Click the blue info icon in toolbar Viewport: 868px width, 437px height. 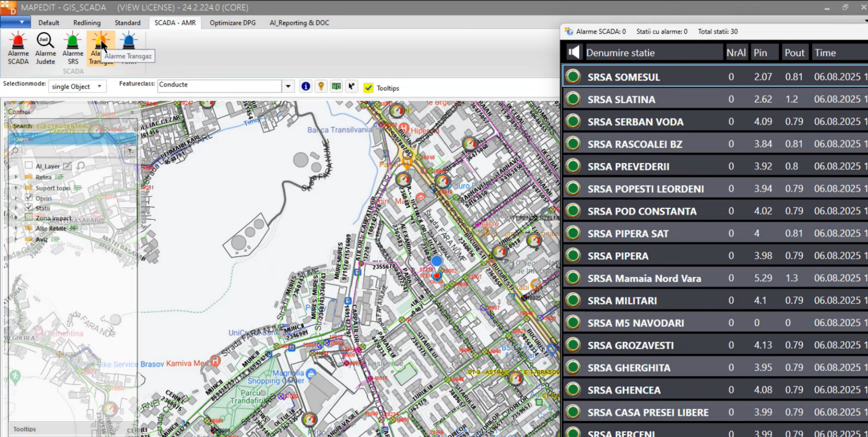tap(306, 86)
